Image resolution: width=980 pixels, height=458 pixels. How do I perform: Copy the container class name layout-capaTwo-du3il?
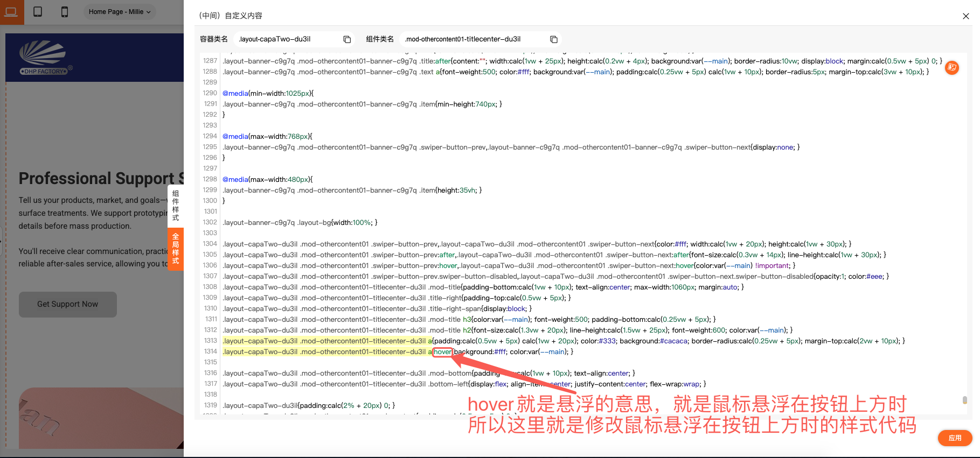[347, 39]
